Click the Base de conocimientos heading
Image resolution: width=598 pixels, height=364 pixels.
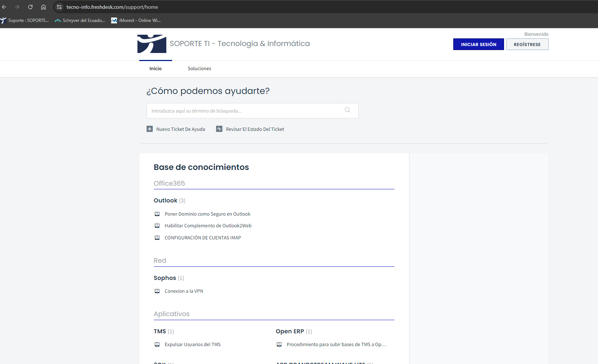pyautogui.click(x=201, y=167)
